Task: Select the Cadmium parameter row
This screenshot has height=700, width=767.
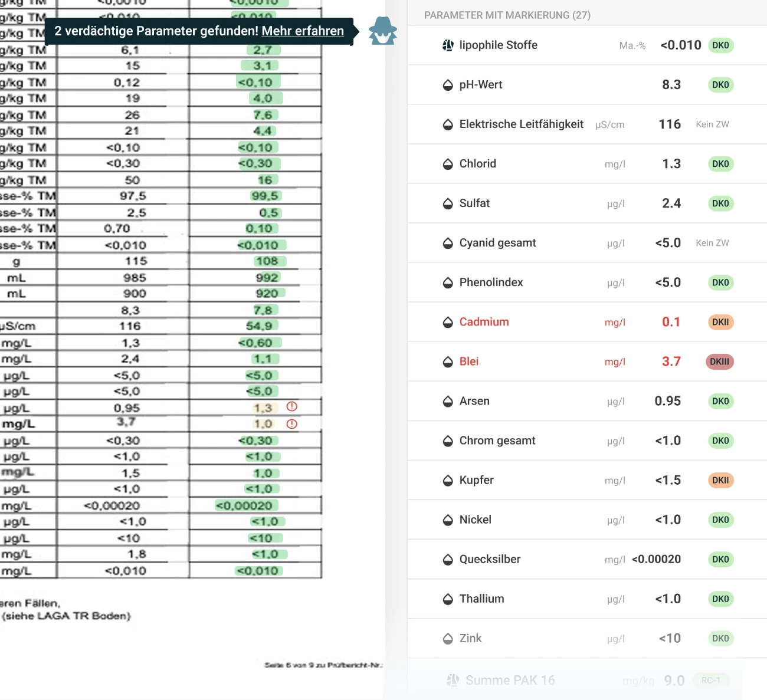Action: (x=587, y=322)
